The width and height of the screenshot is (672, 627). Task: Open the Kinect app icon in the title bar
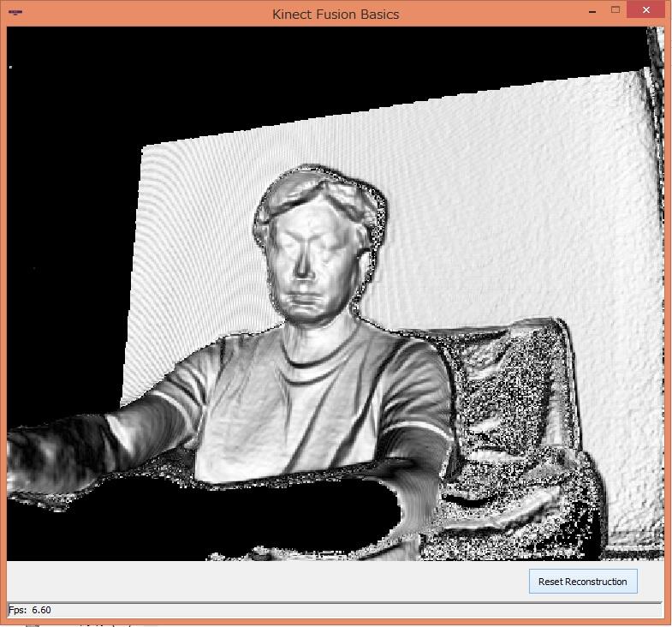[15, 12]
